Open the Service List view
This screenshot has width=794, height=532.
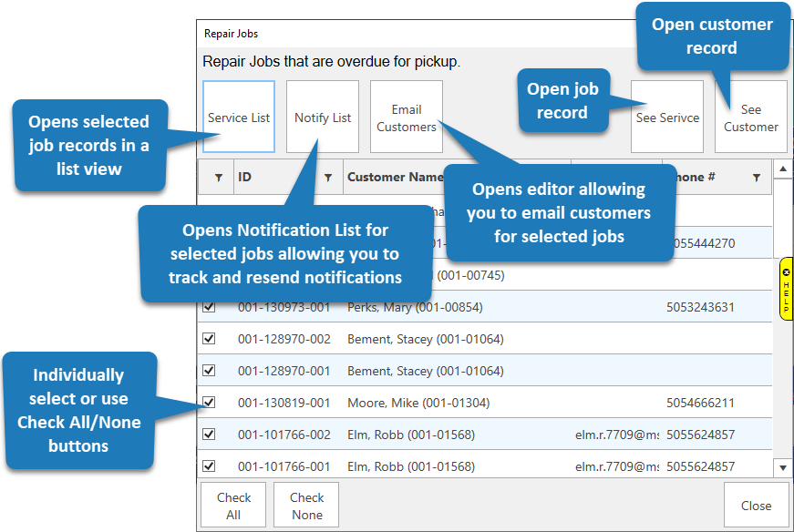(x=239, y=118)
